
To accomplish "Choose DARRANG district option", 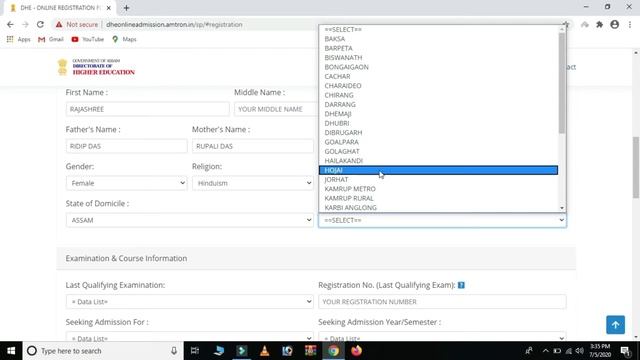I will (x=438, y=104).
